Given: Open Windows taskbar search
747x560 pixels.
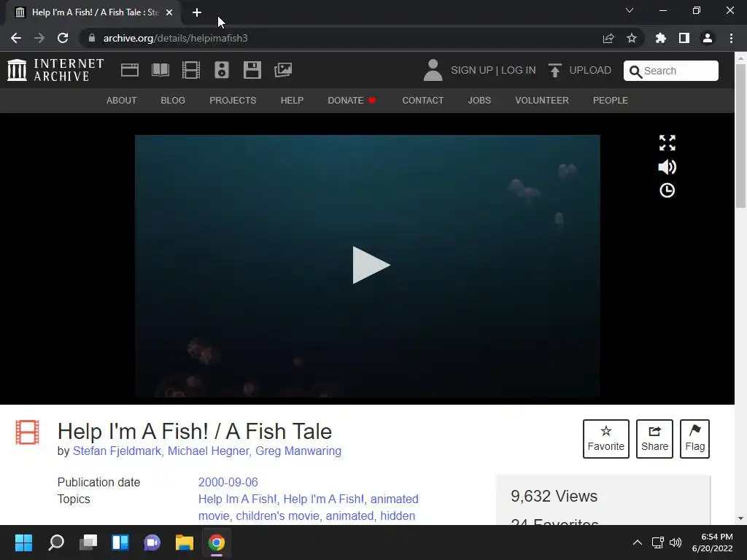Looking at the screenshot, I should (55, 542).
